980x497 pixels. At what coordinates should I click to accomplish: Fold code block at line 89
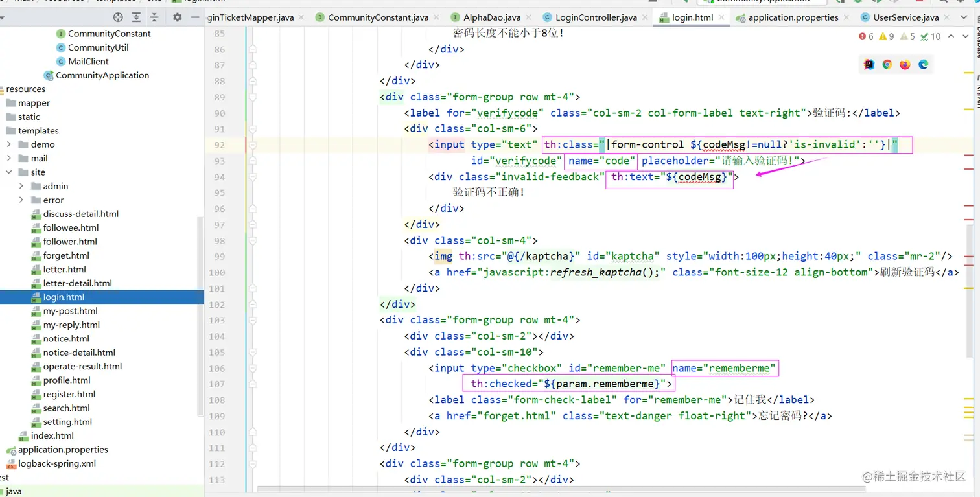253,97
